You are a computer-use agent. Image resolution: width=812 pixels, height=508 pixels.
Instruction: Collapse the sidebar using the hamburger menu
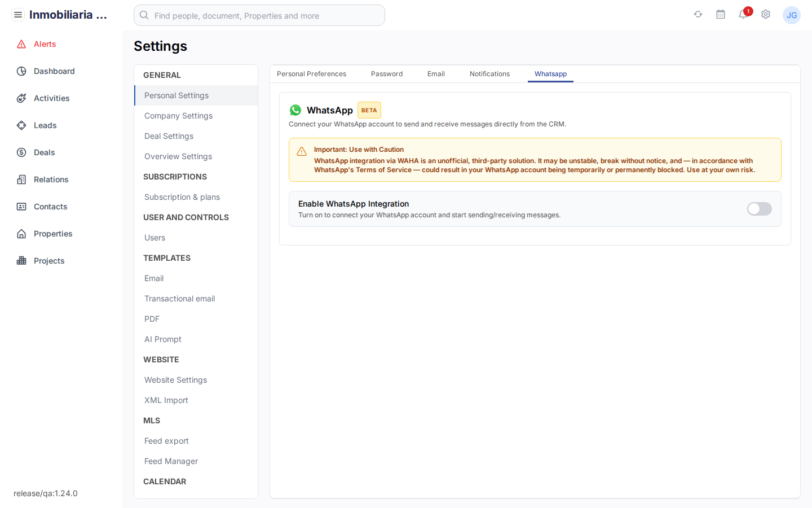[18, 14]
